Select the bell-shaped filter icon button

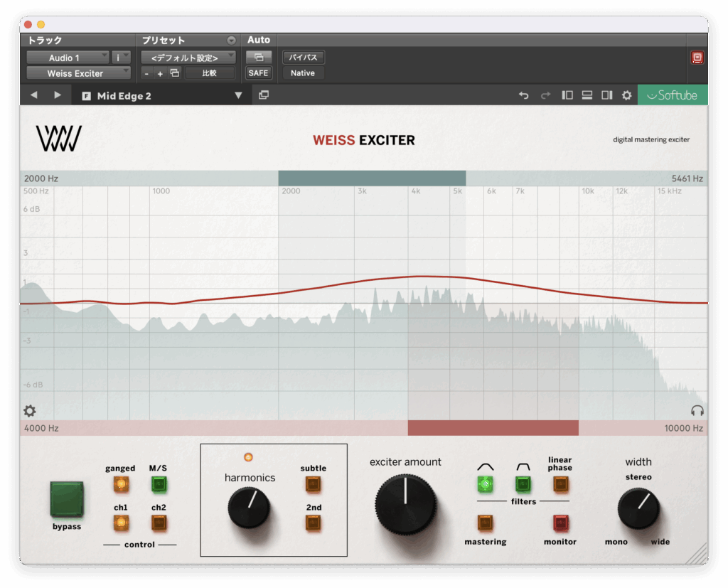pyautogui.click(x=485, y=484)
